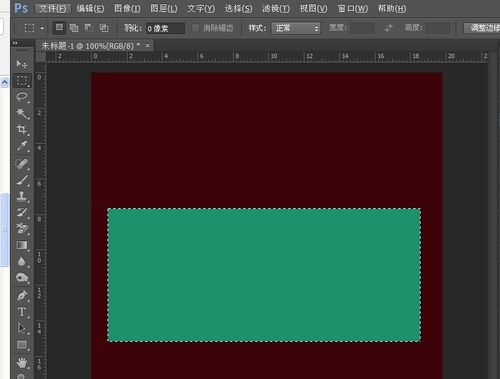The image size is (500, 379).
Task: Click the 高度 height input field
Action: coord(438,28)
